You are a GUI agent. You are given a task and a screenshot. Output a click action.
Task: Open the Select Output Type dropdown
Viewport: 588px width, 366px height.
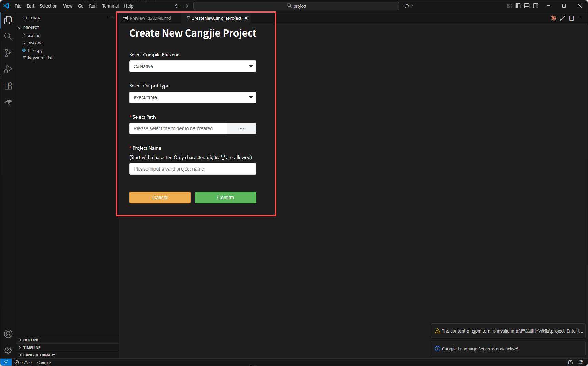pos(193,97)
